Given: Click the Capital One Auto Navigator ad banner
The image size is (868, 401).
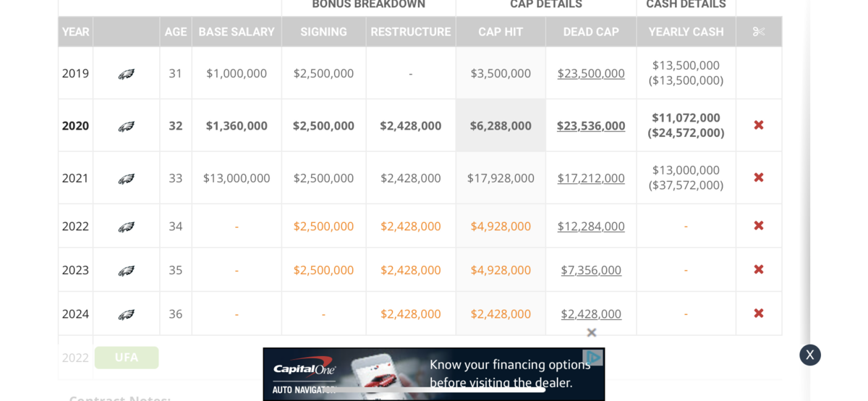Looking at the screenshot, I should pyautogui.click(x=434, y=375).
